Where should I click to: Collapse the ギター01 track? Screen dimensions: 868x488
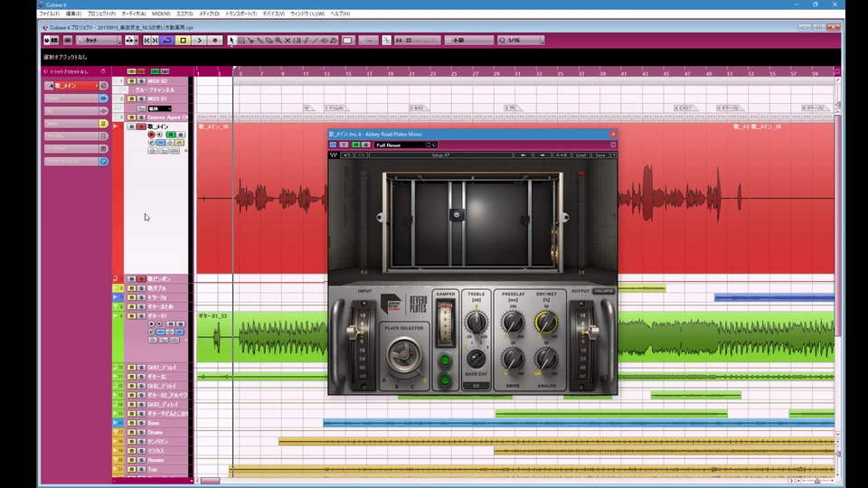point(116,316)
